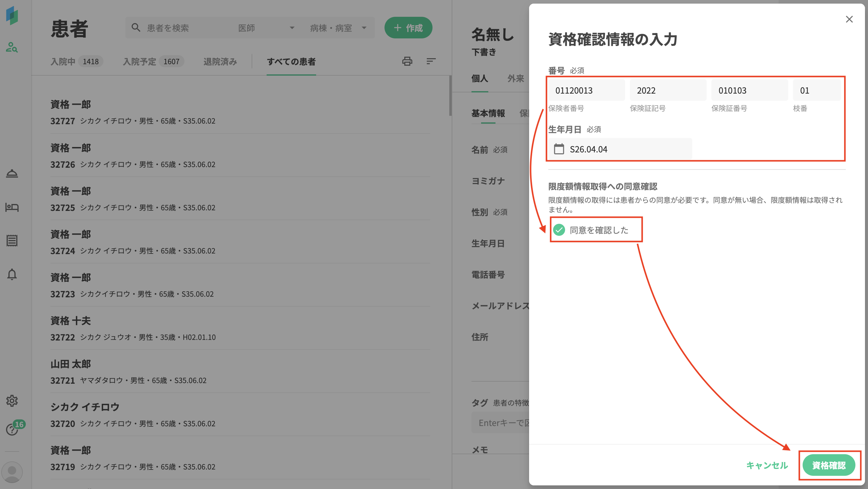The image size is (868, 489).
Task: Open the app logo home icon
Action: [x=12, y=16]
